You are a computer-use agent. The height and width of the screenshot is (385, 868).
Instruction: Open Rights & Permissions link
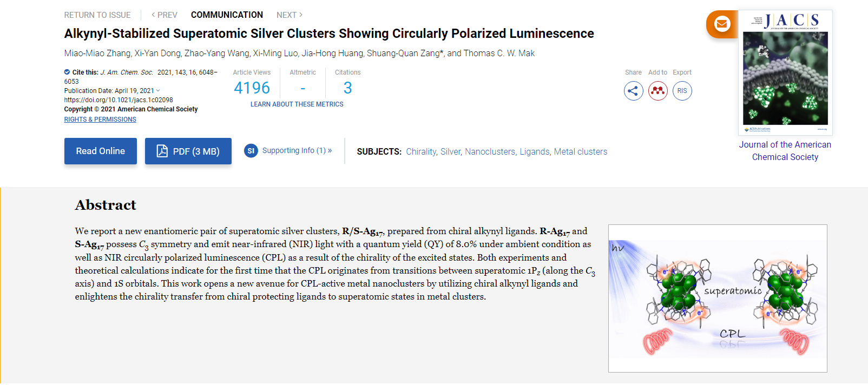[100, 120]
